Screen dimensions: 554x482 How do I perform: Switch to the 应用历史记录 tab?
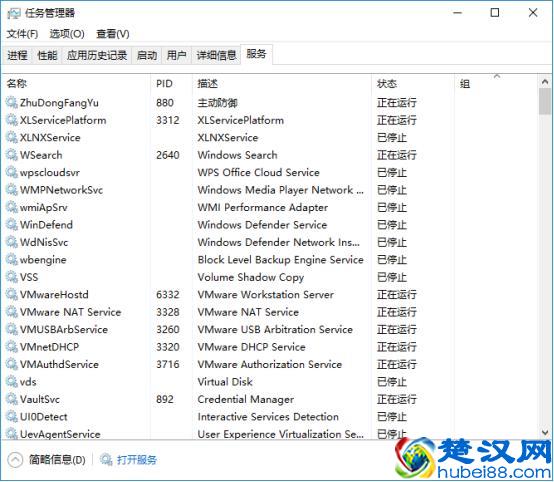click(x=97, y=55)
